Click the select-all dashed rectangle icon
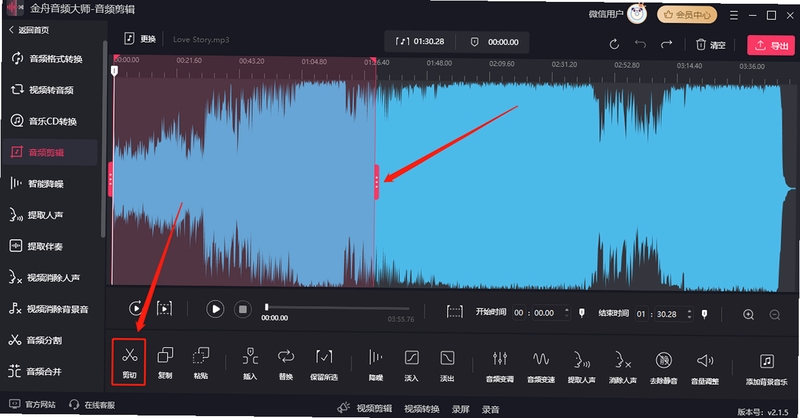 455,311
